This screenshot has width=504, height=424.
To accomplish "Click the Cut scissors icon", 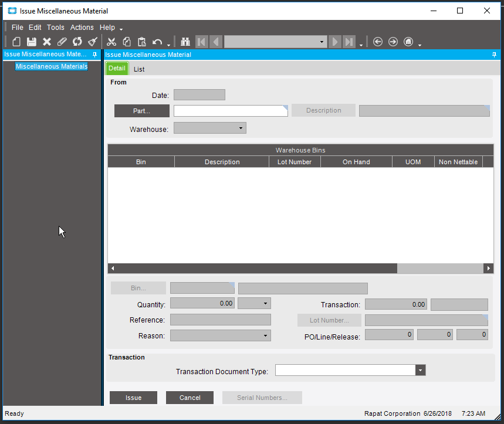I will (x=111, y=42).
